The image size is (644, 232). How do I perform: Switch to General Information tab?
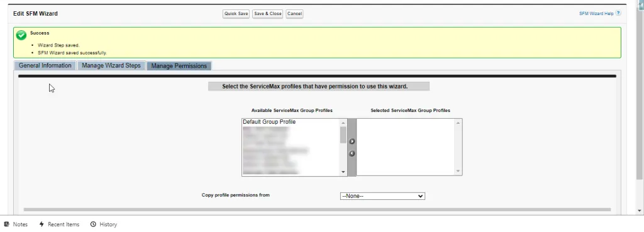45,65
